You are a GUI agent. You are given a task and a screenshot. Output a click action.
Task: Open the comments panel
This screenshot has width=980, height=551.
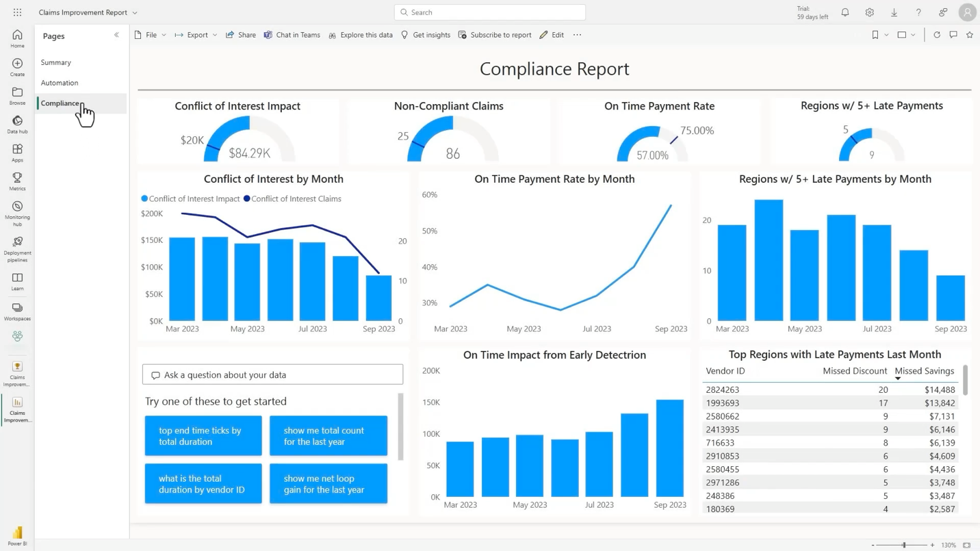(x=953, y=34)
